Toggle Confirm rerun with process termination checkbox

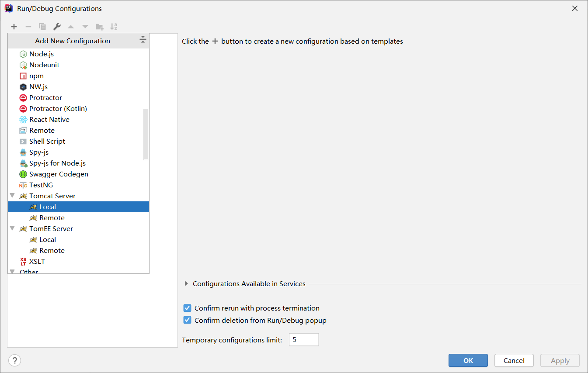187,308
